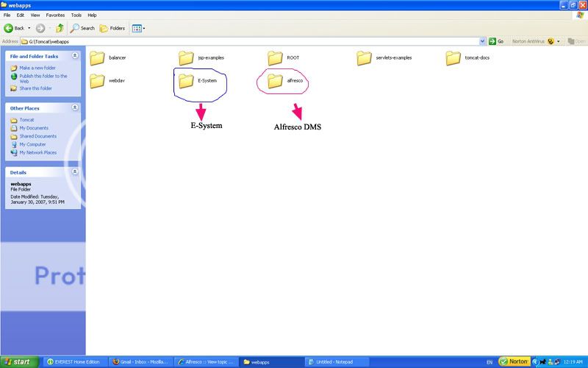Click Make a new folder link
The image size is (588, 368).
[x=35, y=68]
